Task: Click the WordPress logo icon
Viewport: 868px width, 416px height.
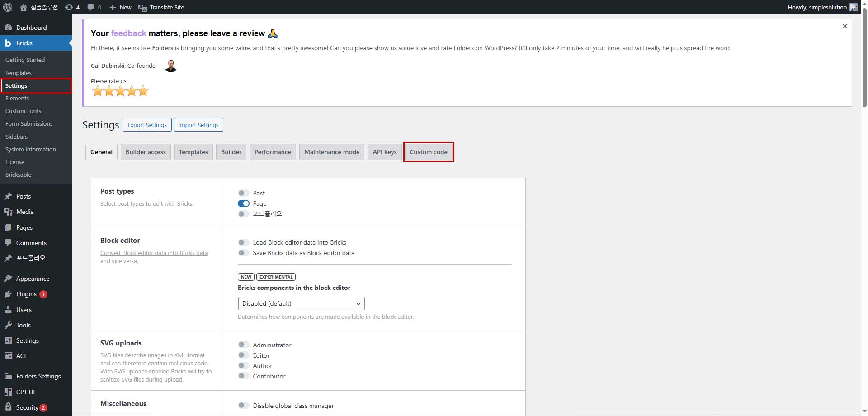Action: click(8, 7)
